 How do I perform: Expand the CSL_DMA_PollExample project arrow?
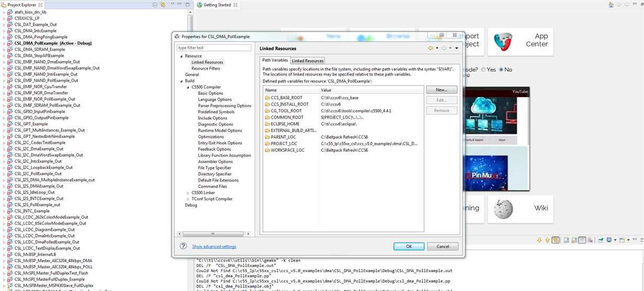[4, 44]
